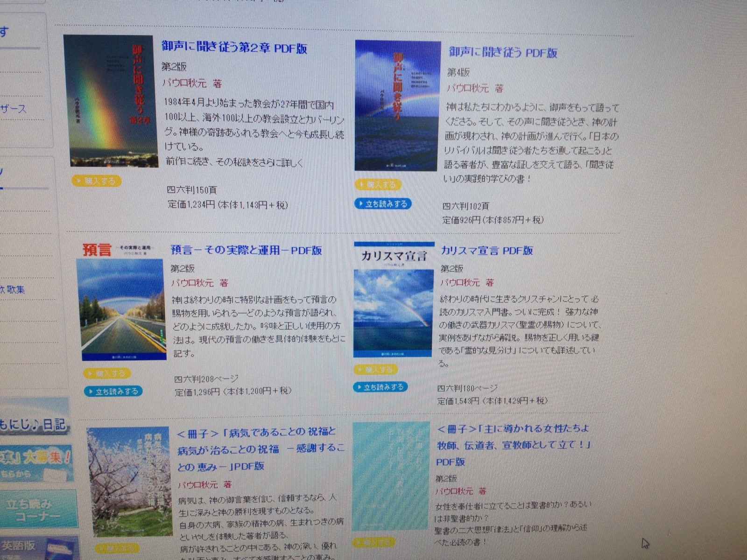Screen dimensions: 747x560
Task: Open the 主に導かれる女性たちよ booklet title link
Action: [513, 444]
